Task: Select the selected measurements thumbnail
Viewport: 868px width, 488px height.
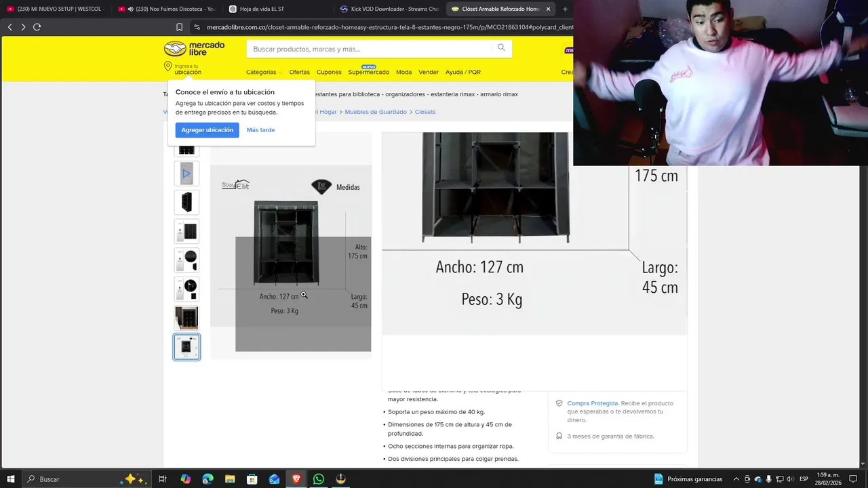Action: point(186,347)
